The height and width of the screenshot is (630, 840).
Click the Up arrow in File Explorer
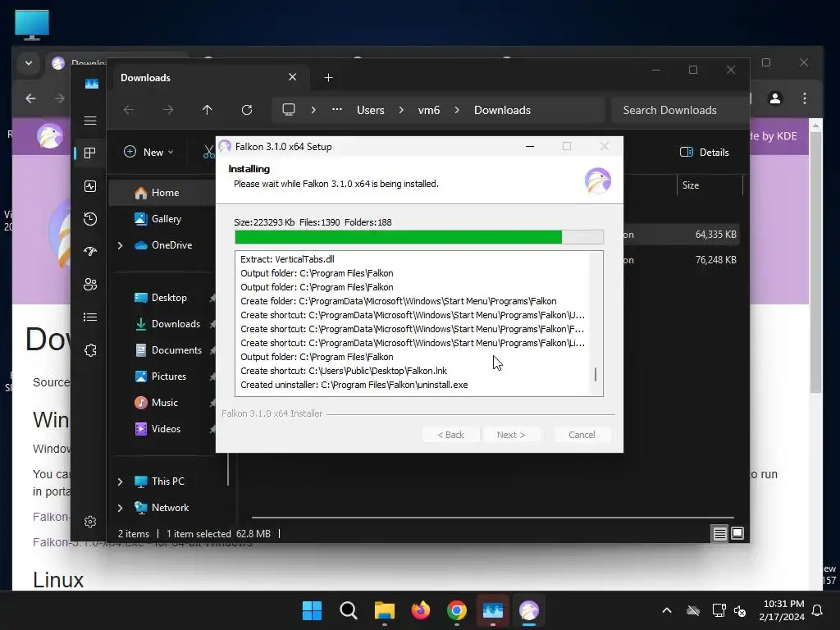pos(208,110)
